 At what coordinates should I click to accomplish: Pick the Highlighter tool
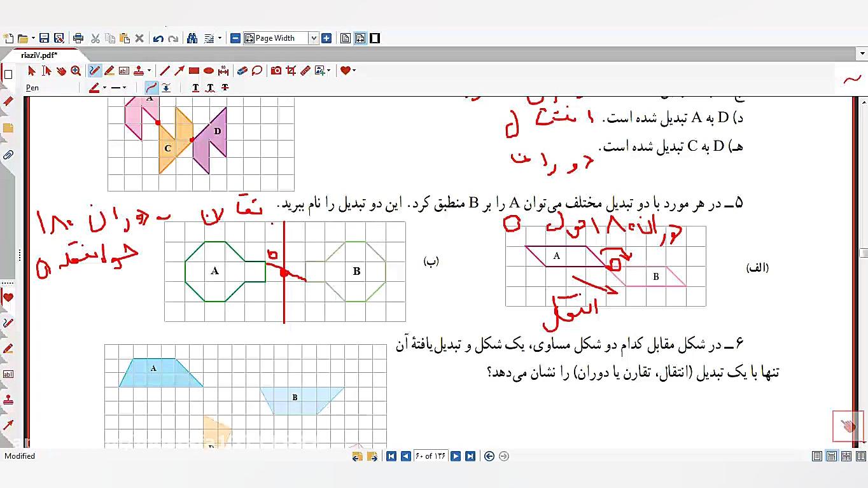pyautogui.click(x=109, y=71)
